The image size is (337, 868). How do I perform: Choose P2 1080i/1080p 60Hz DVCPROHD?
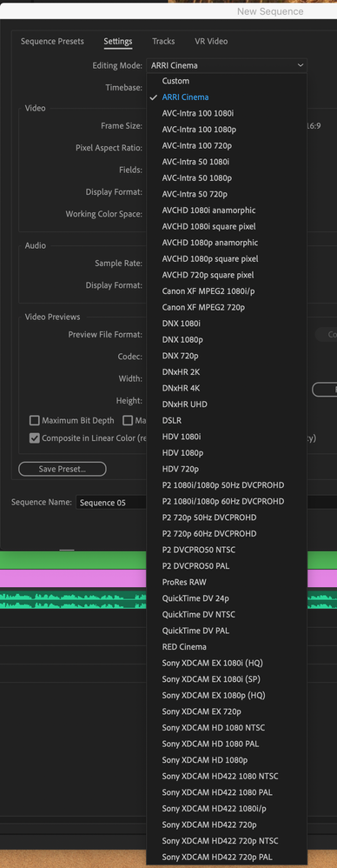tap(227, 502)
